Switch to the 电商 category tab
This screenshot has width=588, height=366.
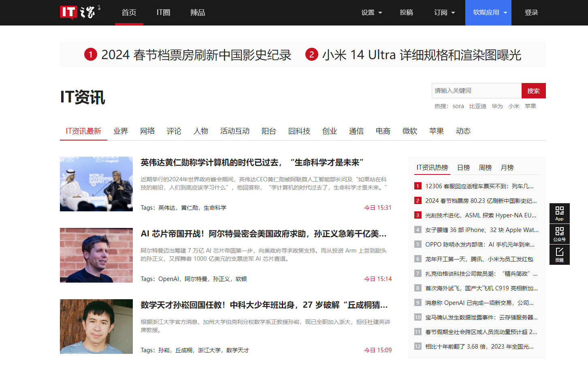tap(383, 131)
